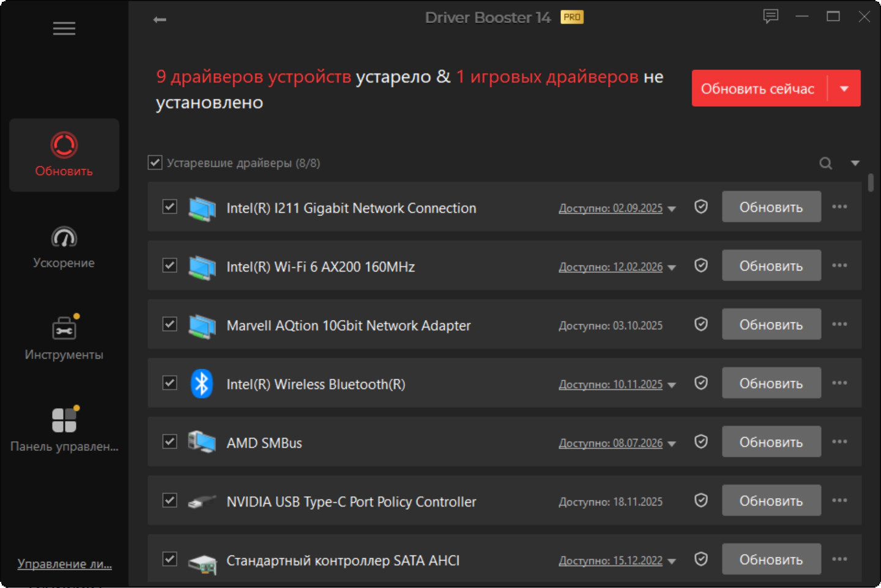Open three-dots menu for Marvell AQtion adapter
881x588 pixels.
(839, 324)
